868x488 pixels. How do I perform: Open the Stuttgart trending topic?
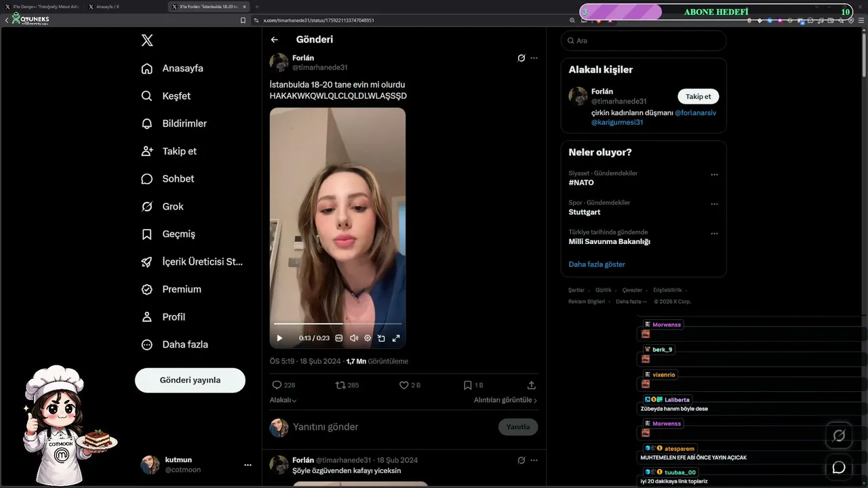pyautogui.click(x=585, y=212)
